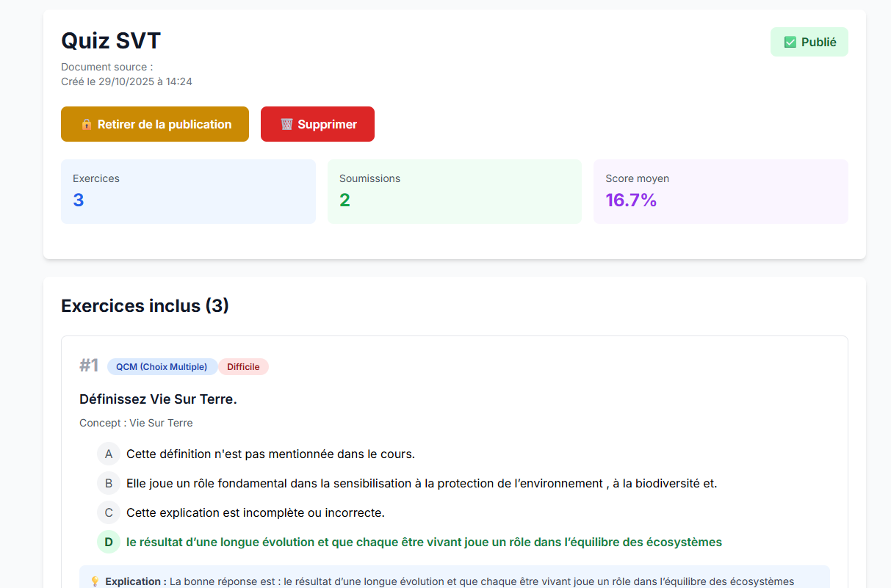Click the Quiz SVT title

pyautogui.click(x=111, y=40)
